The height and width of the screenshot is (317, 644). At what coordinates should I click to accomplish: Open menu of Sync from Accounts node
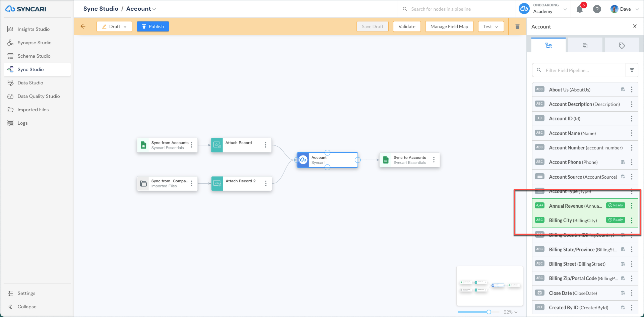pos(191,145)
